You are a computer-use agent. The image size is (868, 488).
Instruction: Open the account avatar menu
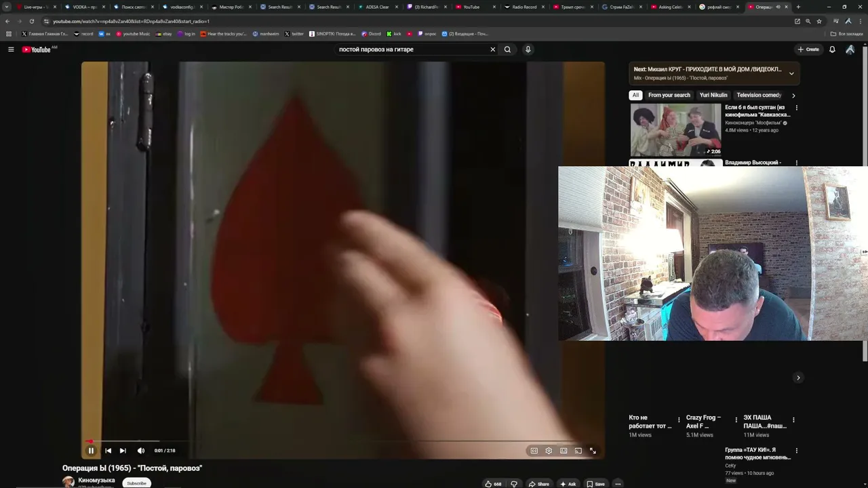click(850, 49)
